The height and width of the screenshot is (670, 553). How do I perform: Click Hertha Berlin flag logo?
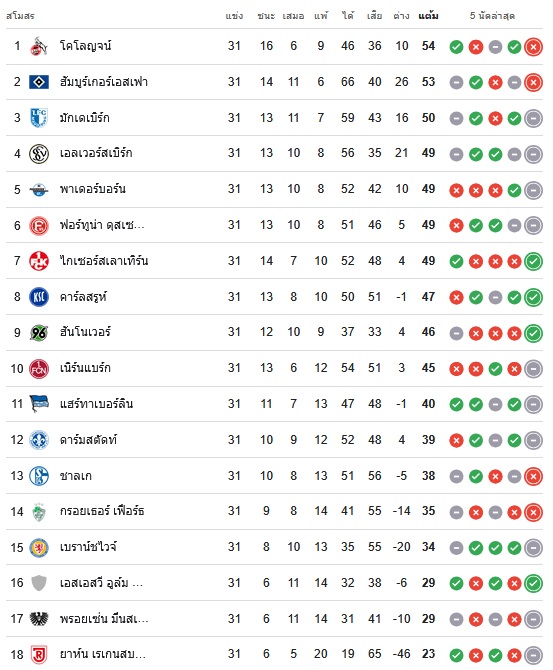(38, 404)
